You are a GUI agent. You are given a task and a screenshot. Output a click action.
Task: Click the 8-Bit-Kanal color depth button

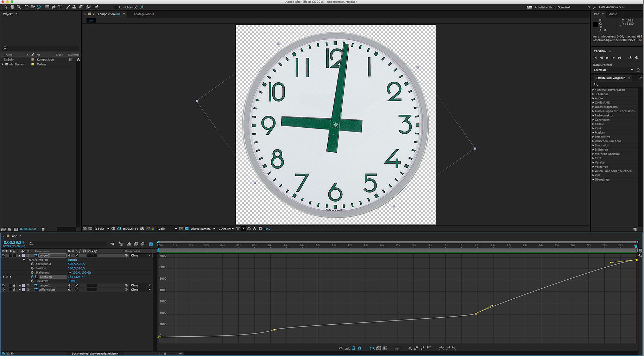pos(28,229)
